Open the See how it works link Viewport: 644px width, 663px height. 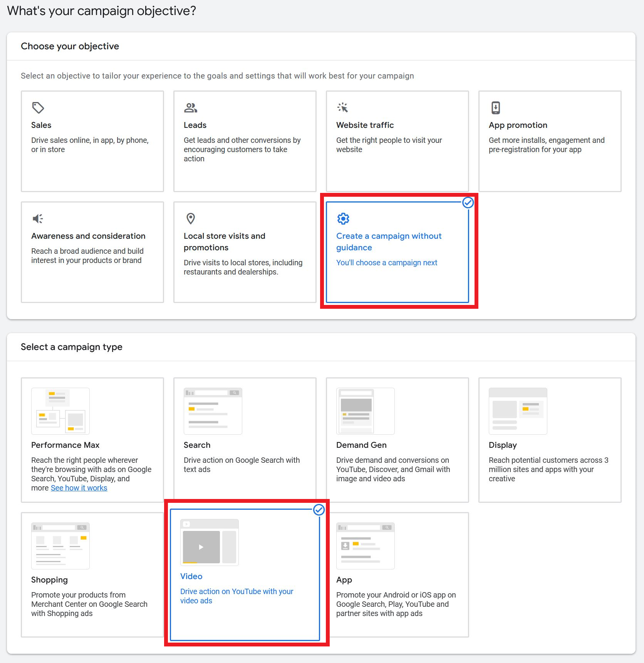(79, 488)
